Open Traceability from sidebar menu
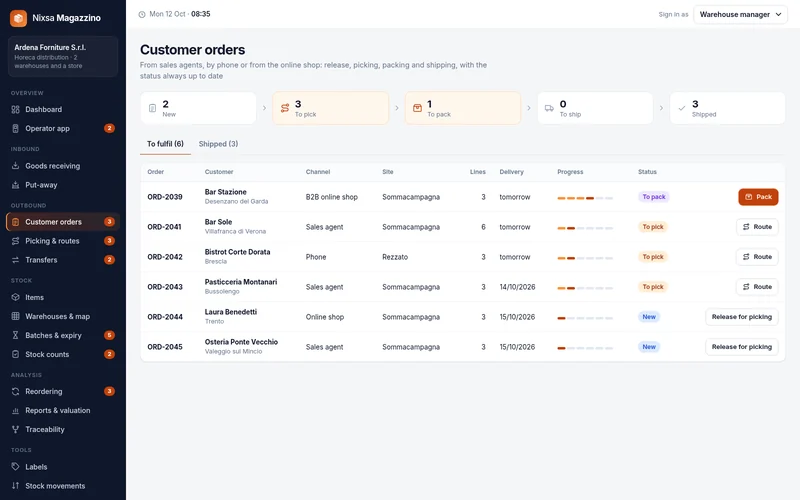The height and width of the screenshot is (500, 800). pos(63,429)
